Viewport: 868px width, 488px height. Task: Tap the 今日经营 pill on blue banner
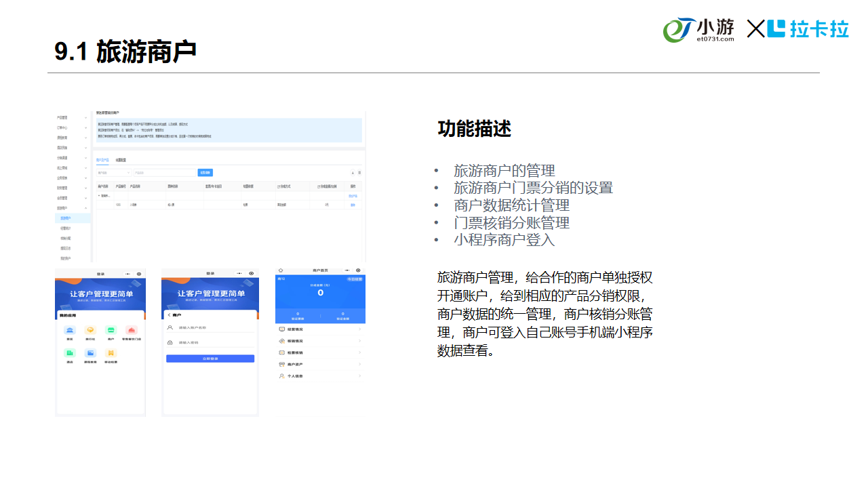pyautogui.click(x=355, y=279)
